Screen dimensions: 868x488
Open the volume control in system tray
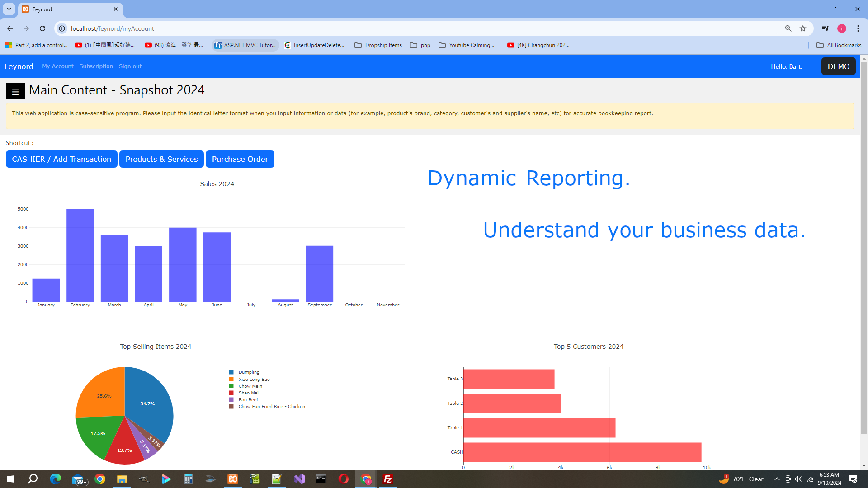(799, 479)
